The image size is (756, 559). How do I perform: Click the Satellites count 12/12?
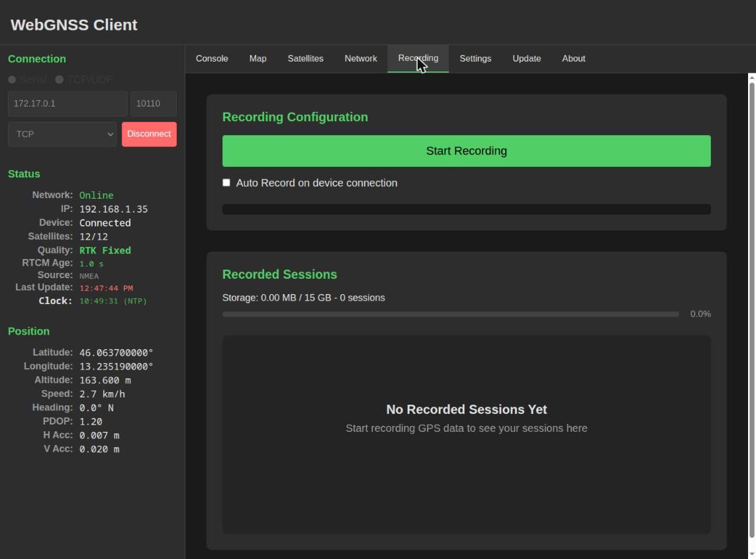click(93, 236)
